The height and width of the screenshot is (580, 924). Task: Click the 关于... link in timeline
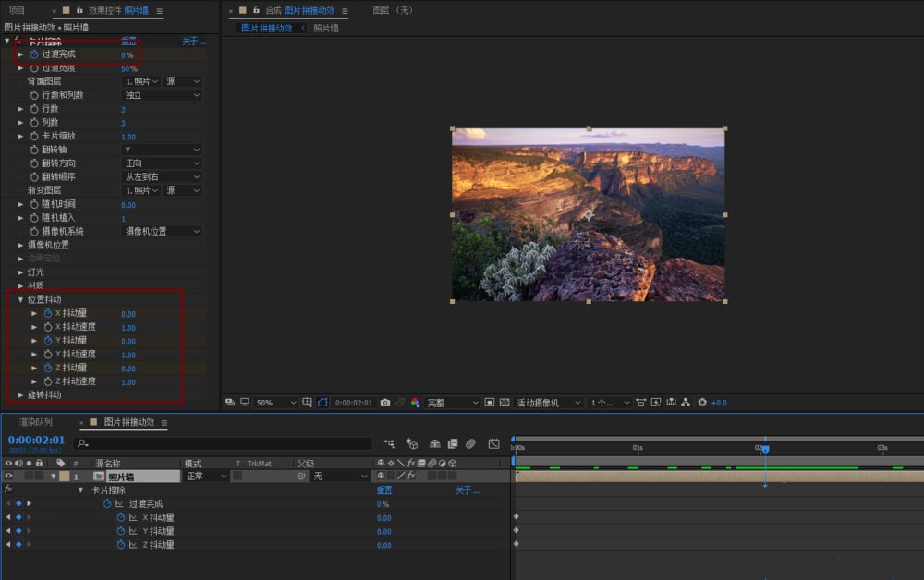468,490
